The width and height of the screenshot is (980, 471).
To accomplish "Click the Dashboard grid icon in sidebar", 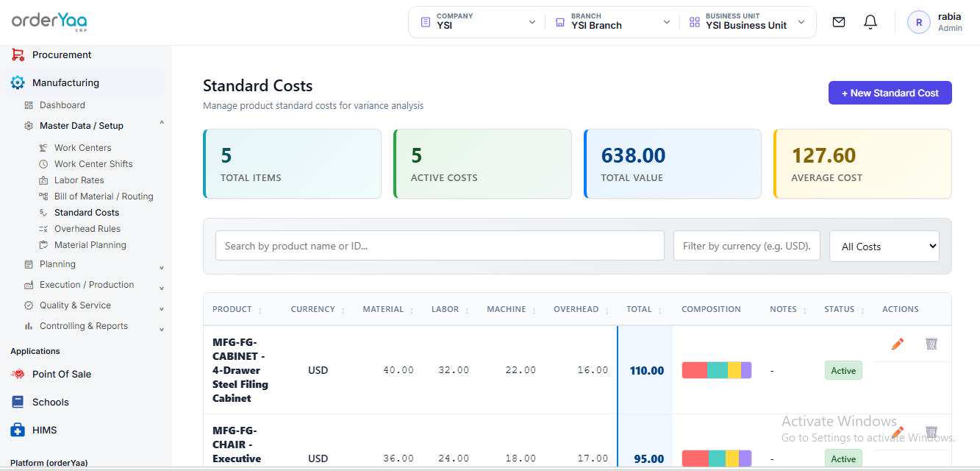I will [x=29, y=105].
